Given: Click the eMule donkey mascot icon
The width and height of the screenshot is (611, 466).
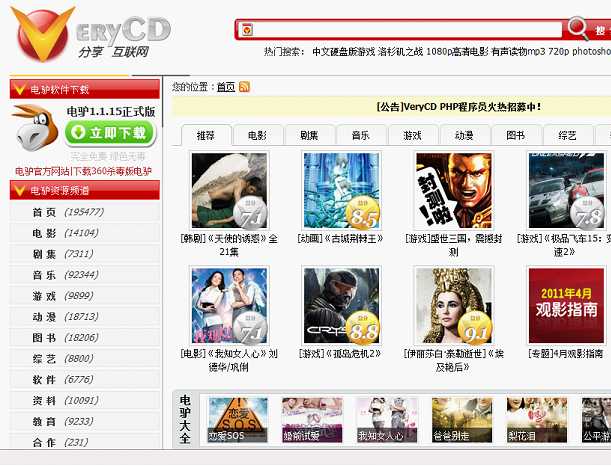Looking at the screenshot, I should pos(35,128).
